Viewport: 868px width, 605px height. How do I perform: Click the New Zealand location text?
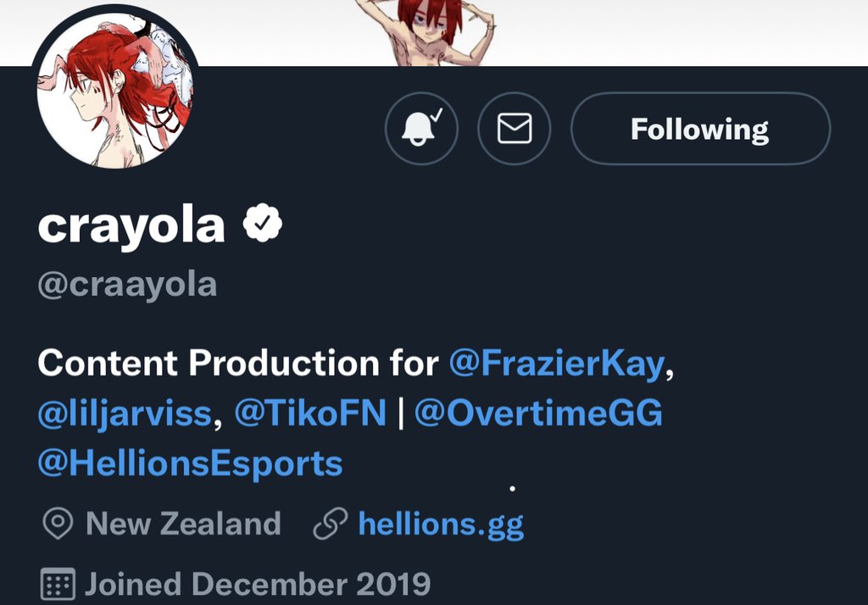(183, 524)
